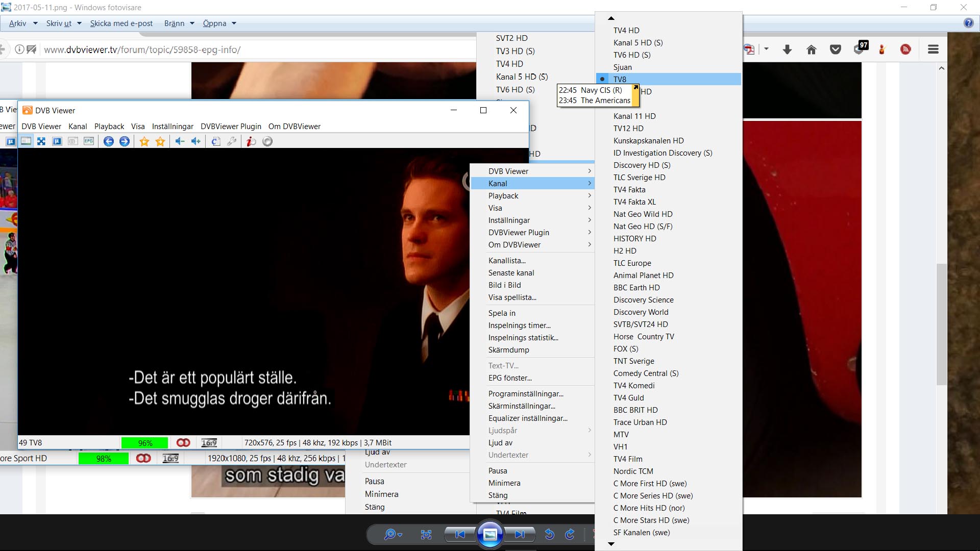Rotate image clockwise in photo viewer

point(570,534)
